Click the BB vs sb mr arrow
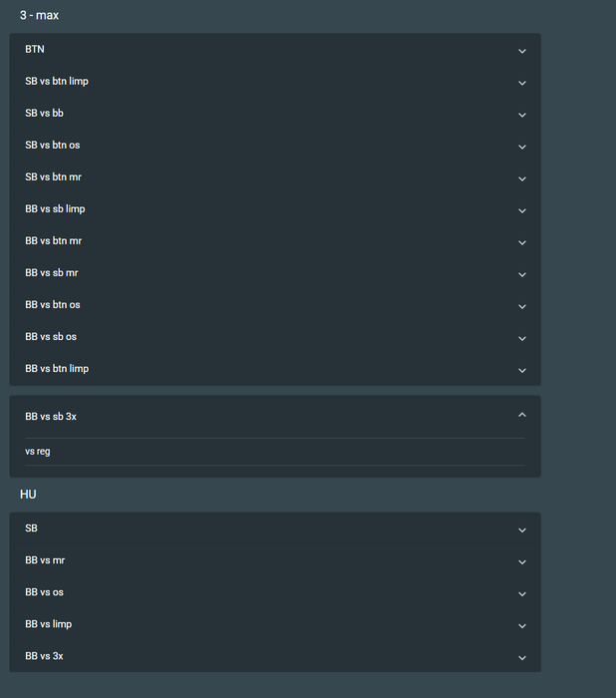Screen dimensions: 616x698 (x=522, y=274)
